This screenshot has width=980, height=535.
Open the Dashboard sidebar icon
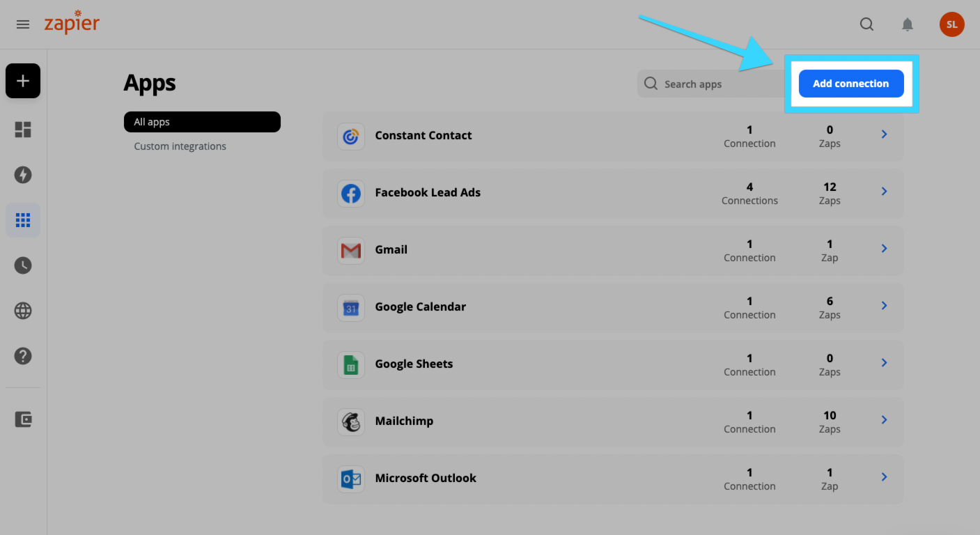pos(23,130)
